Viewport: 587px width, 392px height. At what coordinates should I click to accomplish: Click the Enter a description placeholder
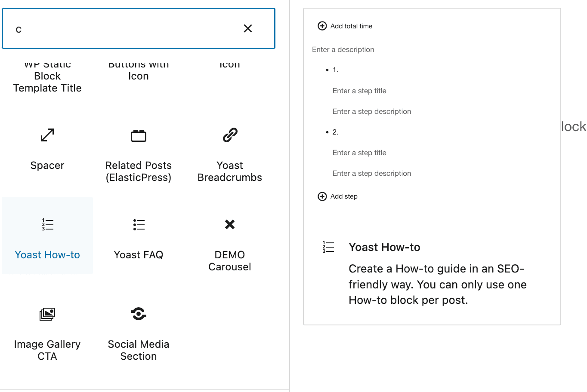pyautogui.click(x=343, y=49)
